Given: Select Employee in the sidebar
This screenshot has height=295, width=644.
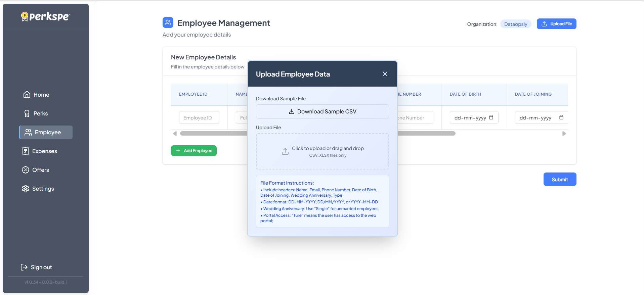Looking at the screenshot, I should click(x=46, y=132).
